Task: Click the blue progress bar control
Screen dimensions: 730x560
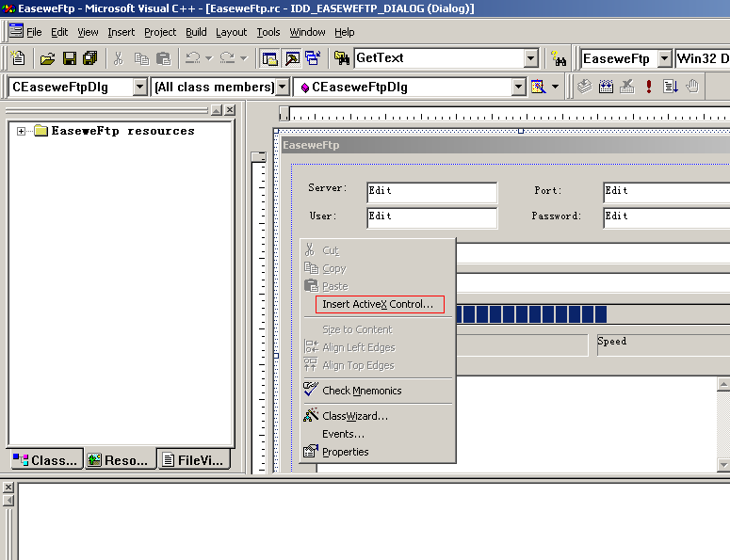Action: pos(592,314)
